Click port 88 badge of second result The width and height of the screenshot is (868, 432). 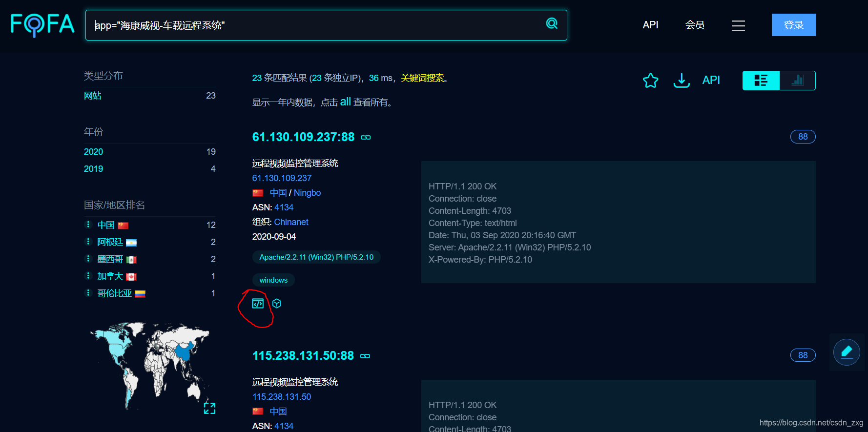803,355
